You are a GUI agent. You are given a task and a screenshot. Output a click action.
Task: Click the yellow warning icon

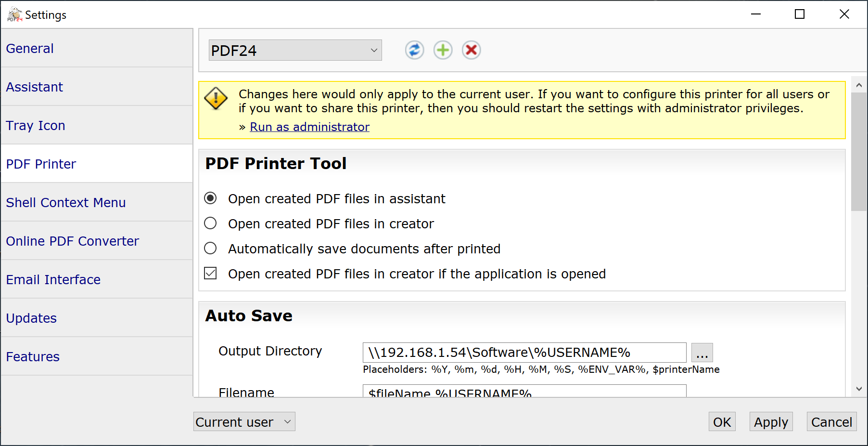[x=216, y=99]
